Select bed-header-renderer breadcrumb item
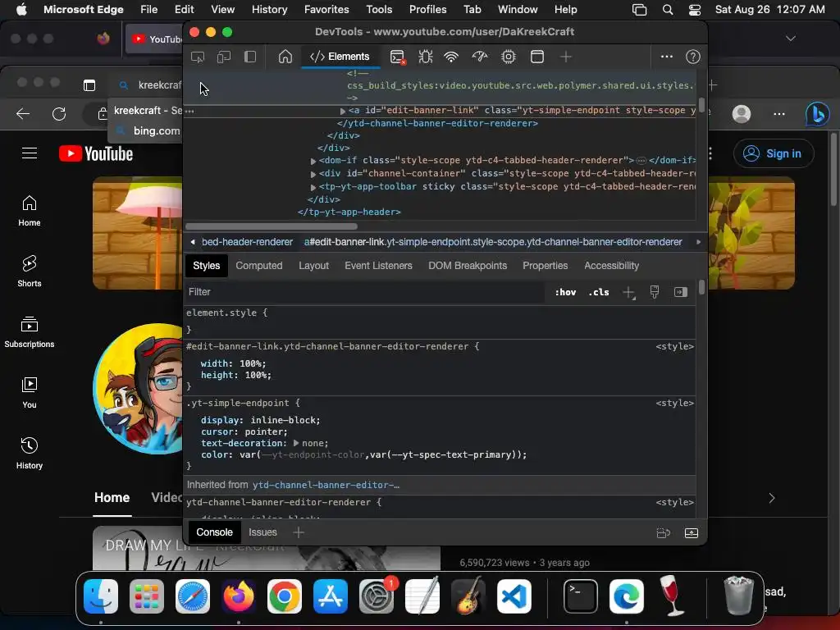 (247, 242)
